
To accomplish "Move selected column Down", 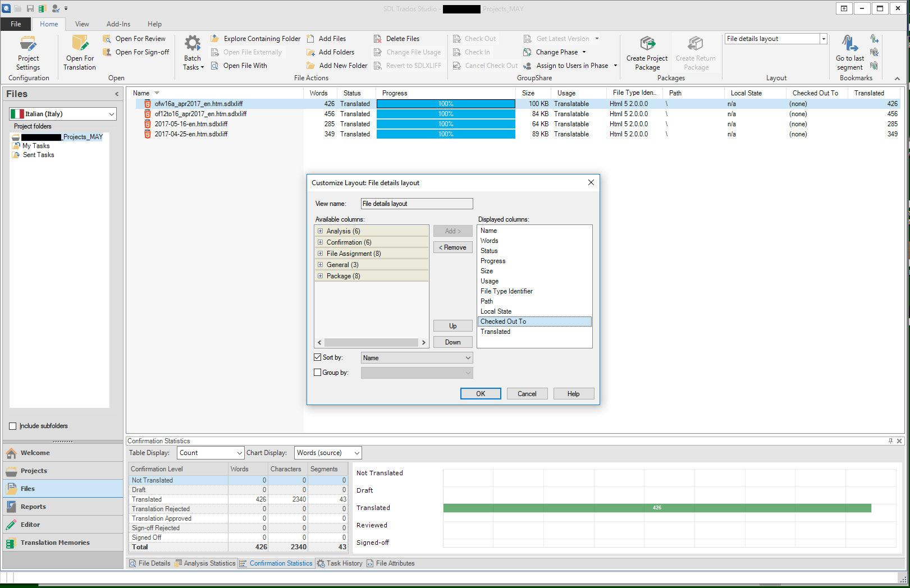I will click(x=452, y=342).
